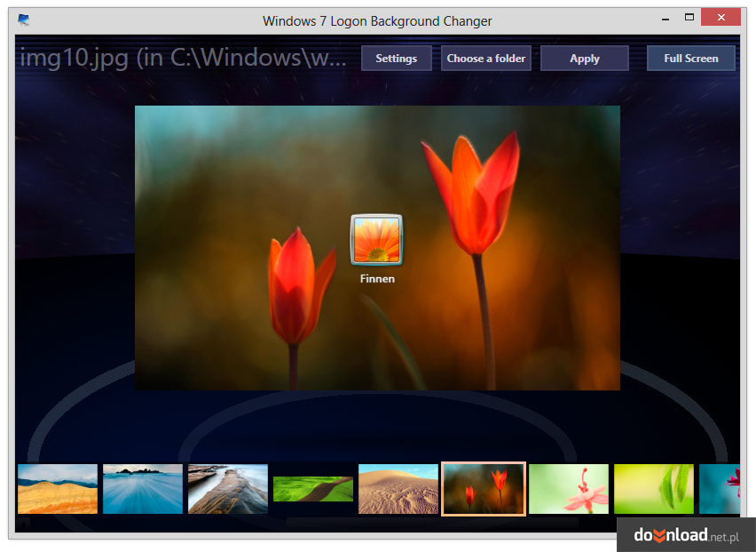756x552 pixels.
Task: Click the application icon in the title bar
Action: point(23,20)
